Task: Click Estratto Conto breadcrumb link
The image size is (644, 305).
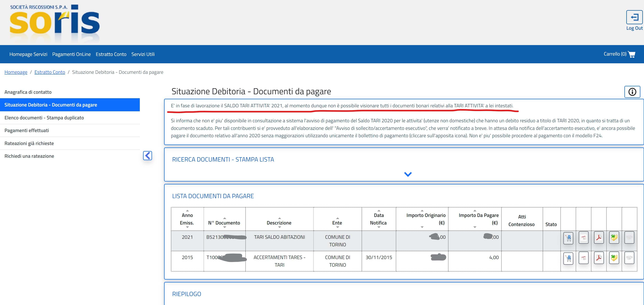Action: (x=50, y=72)
